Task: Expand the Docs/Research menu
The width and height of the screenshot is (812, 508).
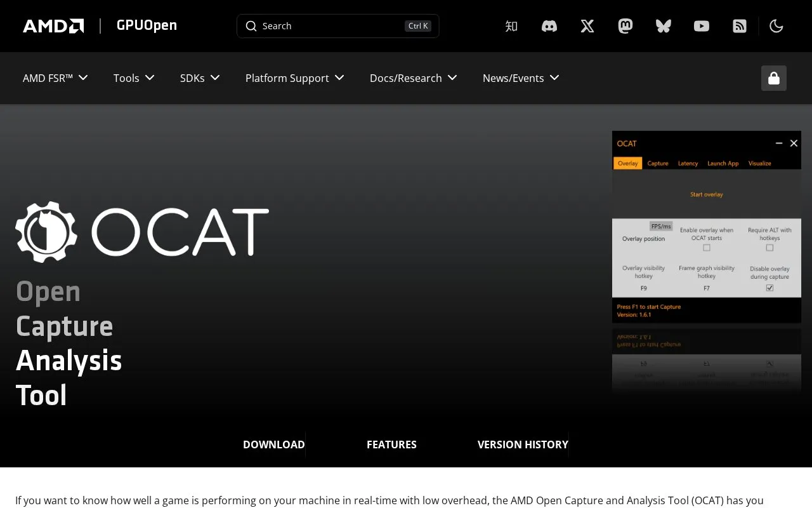Action: click(x=414, y=78)
